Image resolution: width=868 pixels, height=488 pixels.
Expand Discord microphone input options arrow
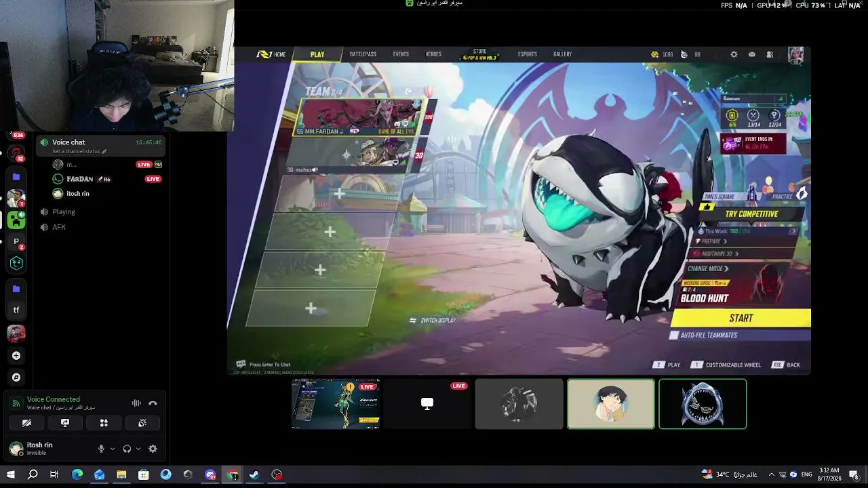coord(112,449)
